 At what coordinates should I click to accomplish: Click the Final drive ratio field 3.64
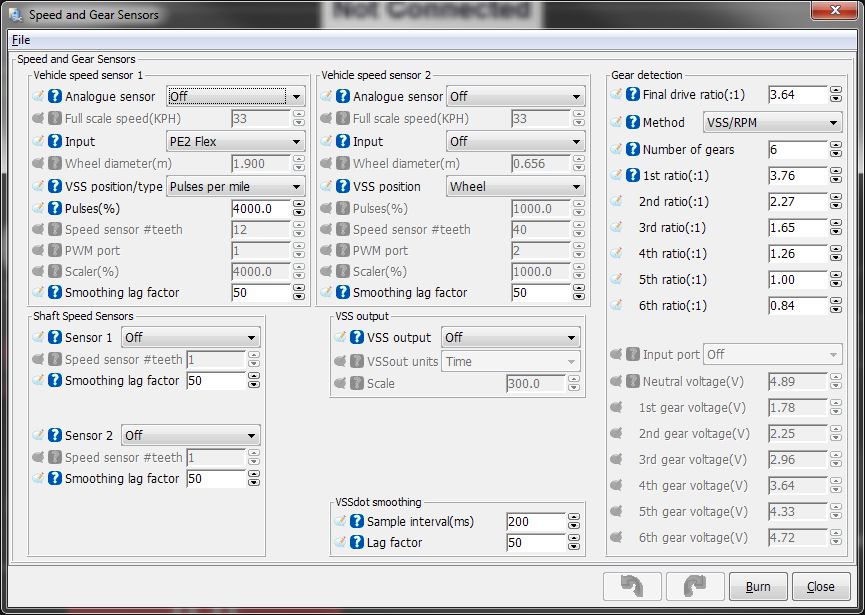tap(798, 94)
